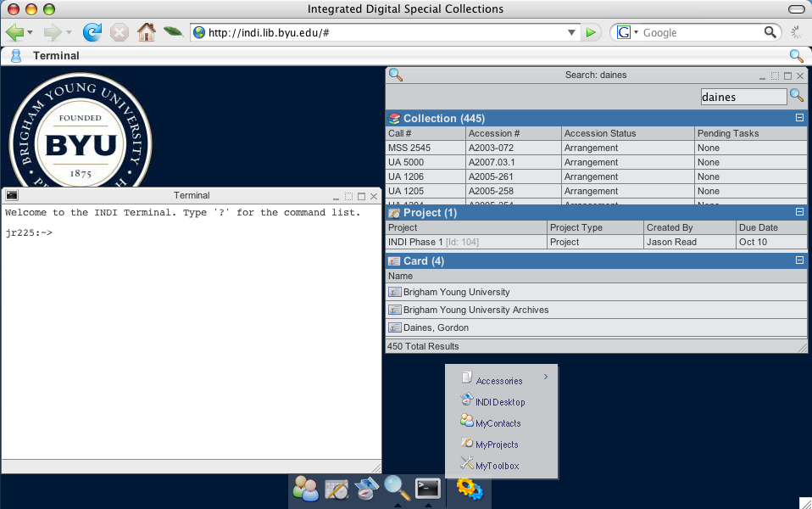Open the Accessories submenu

501,379
